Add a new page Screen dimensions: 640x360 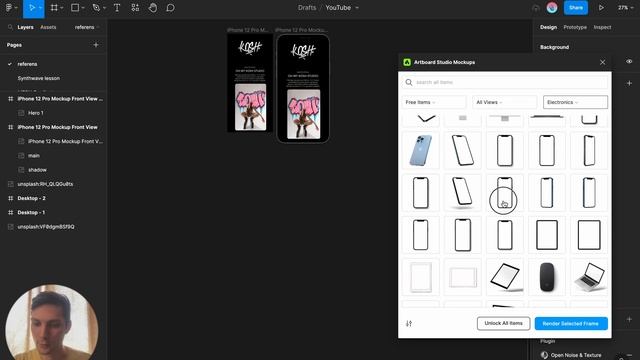pyautogui.click(x=96, y=45)
